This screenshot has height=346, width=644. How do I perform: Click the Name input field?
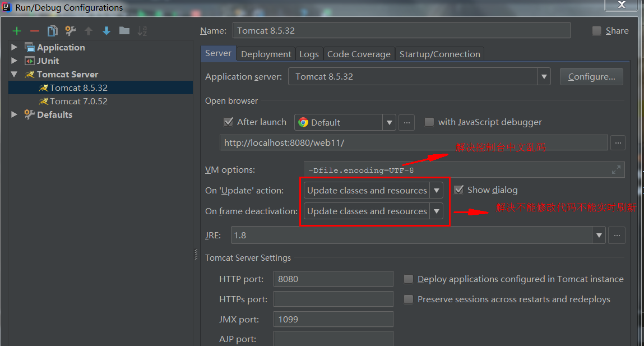[401, 30]
